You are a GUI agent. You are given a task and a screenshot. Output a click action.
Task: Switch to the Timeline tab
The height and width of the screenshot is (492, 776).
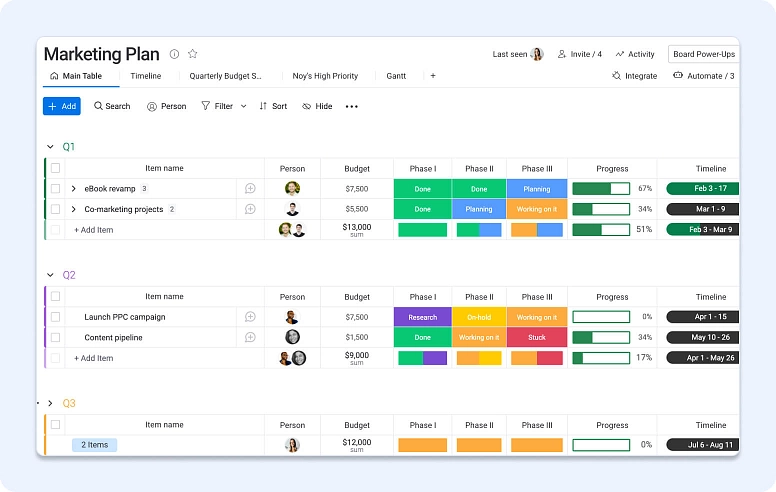pos(145,76)
